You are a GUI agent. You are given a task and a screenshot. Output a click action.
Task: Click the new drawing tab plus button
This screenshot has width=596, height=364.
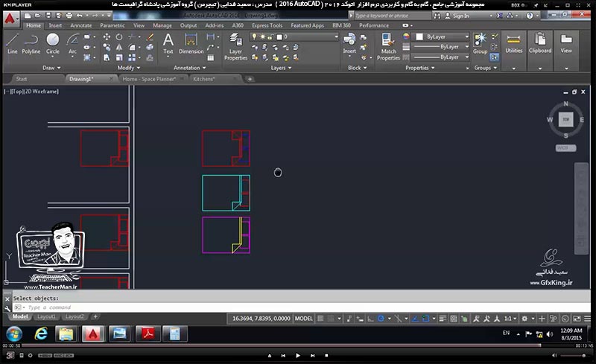tap(250, 79)
